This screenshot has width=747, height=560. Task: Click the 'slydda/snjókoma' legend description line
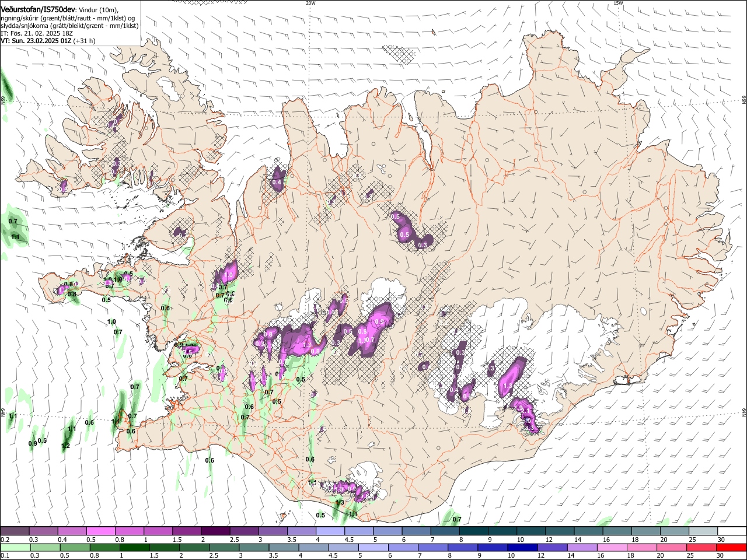69,26
